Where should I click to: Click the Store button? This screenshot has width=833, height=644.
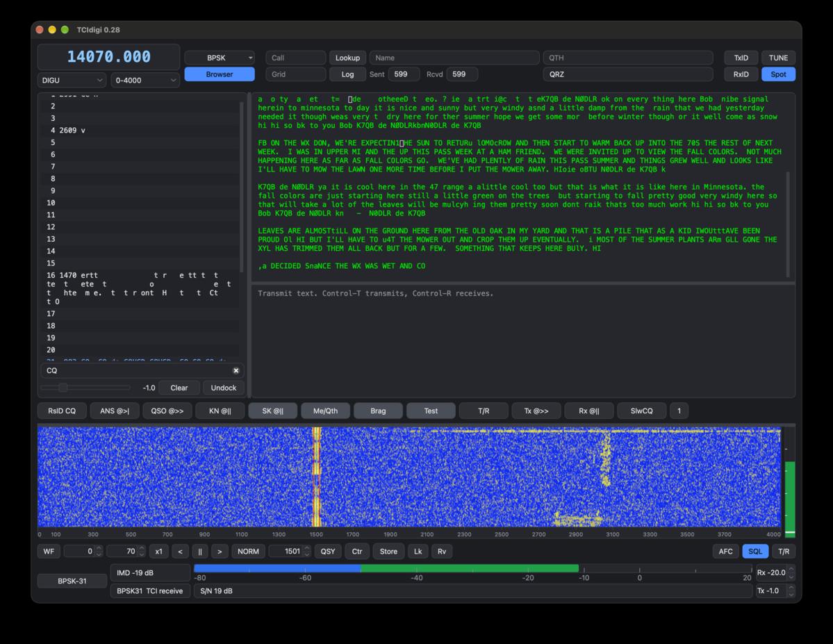(x=388, y=551)
